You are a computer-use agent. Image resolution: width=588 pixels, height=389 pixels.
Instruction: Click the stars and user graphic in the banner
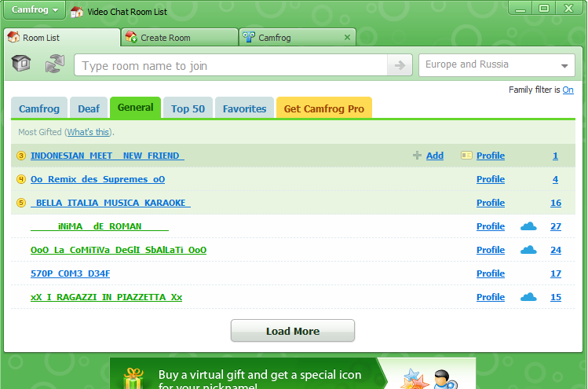(429, 379)
